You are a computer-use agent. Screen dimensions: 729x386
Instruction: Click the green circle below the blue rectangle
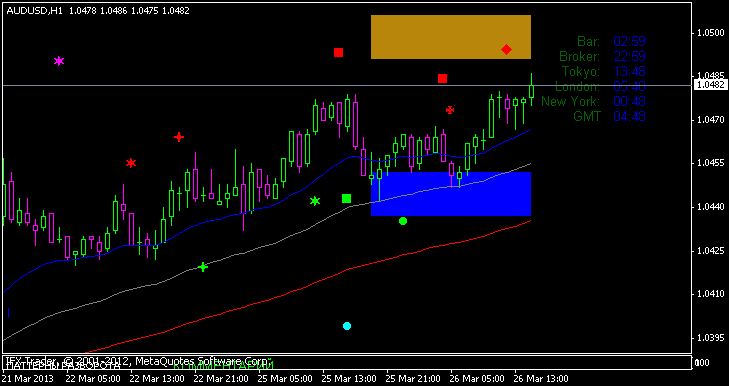click(403, 221)
